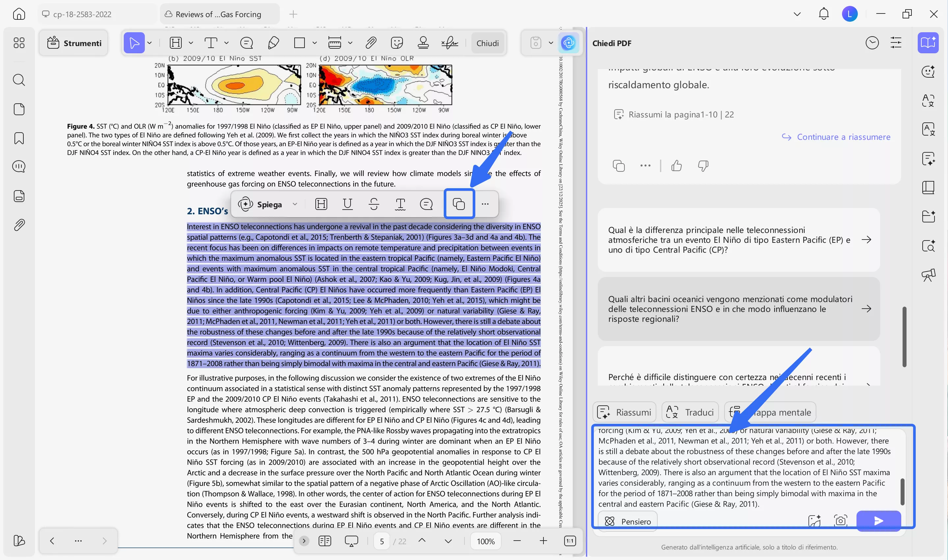
Task: Click the paperclip attachment tool
Action: (371, 42)
